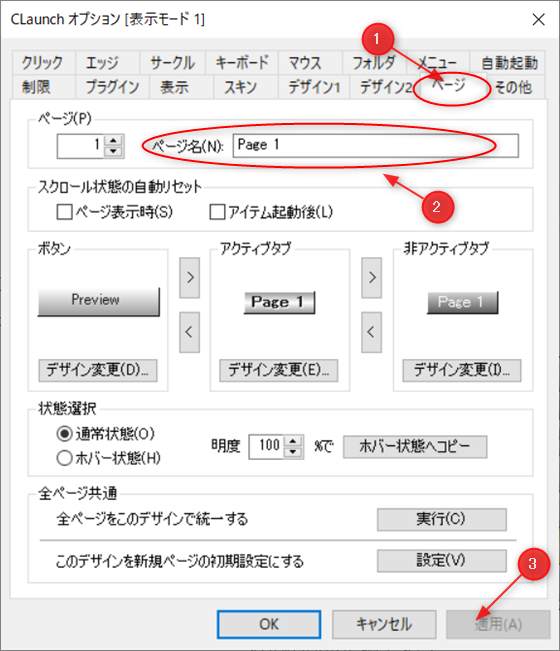Viewport: 560px width, 651px height.
Task: Select the キーボード tab
Action: pyautogui.click(x=242, y=63)
